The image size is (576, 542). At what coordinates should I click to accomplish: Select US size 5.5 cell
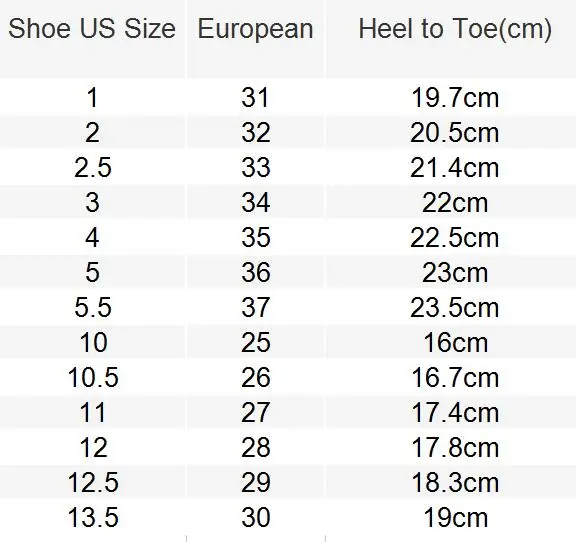(93, 307)
